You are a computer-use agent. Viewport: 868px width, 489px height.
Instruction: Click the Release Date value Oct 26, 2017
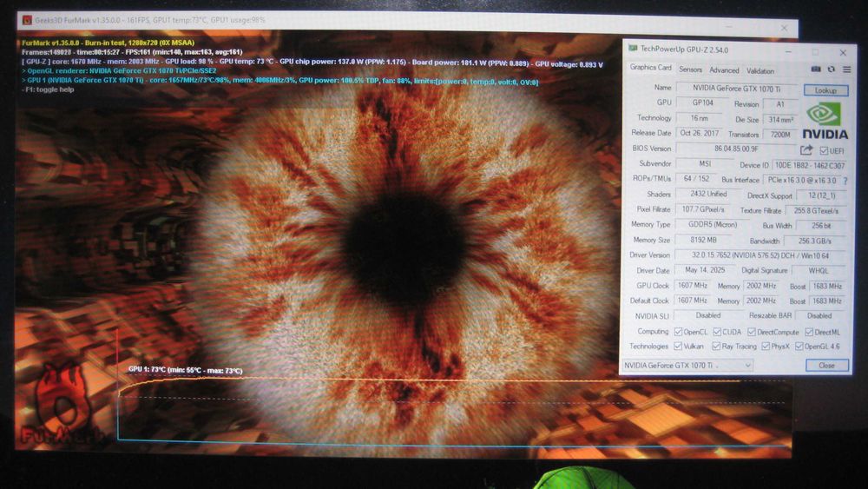(699, 133)
